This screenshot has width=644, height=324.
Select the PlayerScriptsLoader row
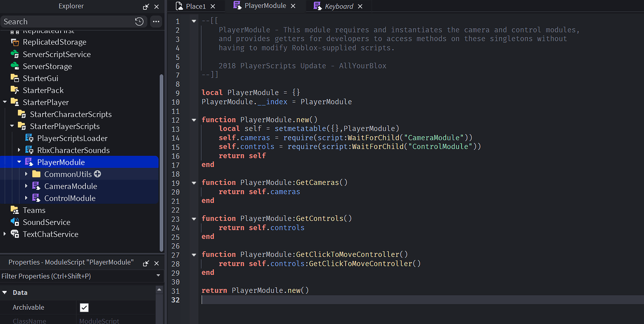click(x=80, y=138)
